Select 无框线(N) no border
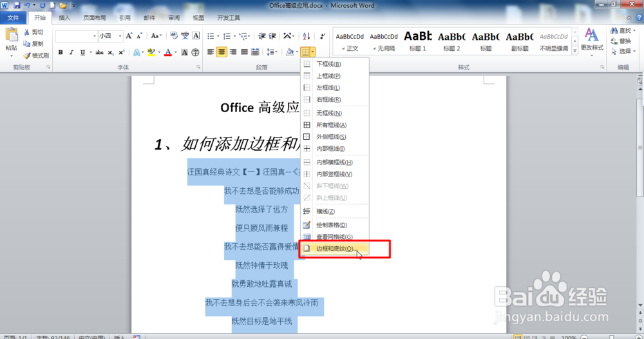Image resolution: width=644 pixels, height=339 pixels. point(335,113)
